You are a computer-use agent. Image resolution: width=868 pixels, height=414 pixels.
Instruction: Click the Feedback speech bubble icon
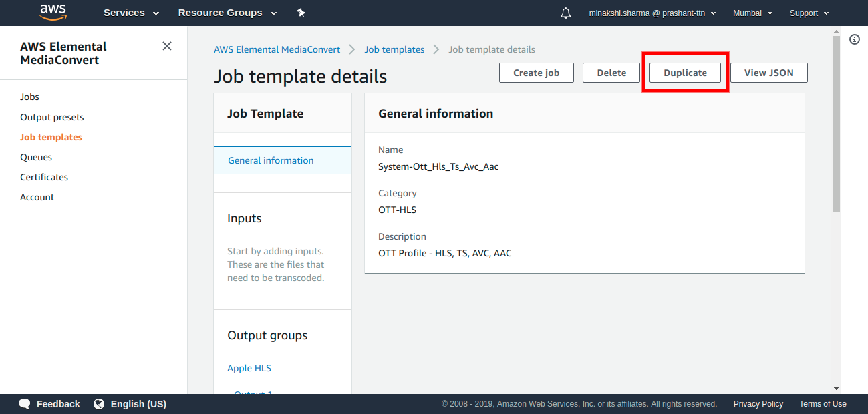25,404
